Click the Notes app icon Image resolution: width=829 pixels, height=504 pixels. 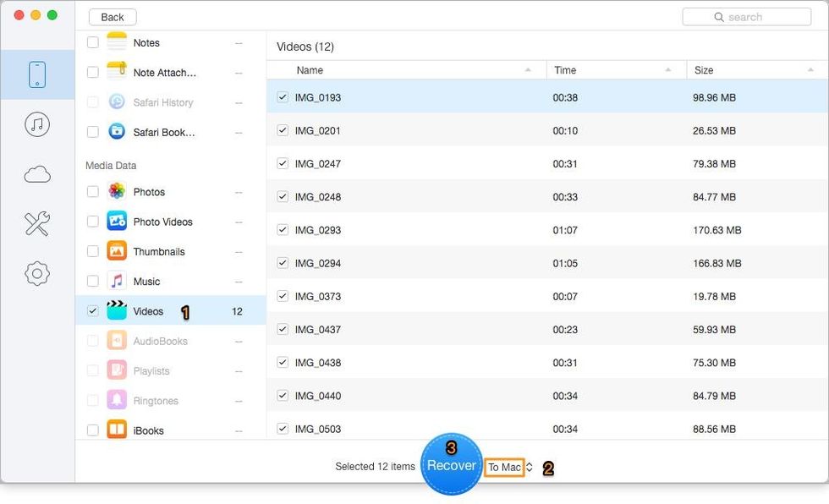116,42
